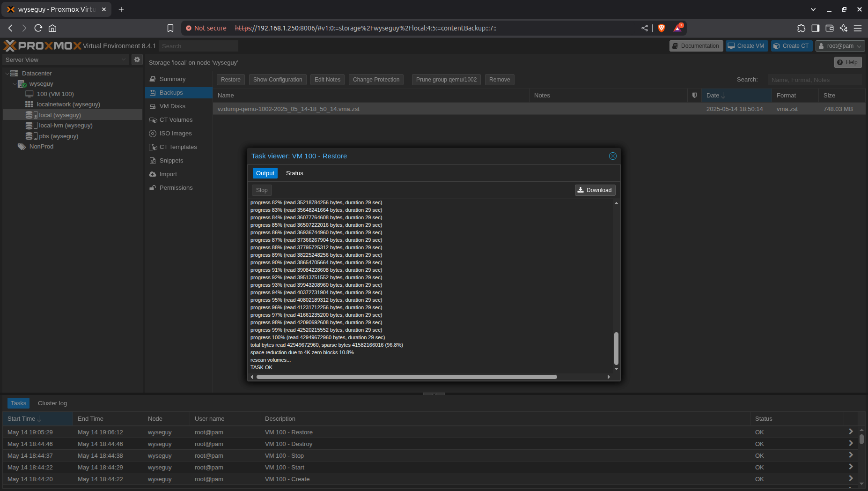868x491 pixels.
Task: Download the task log
Action: 595,190
